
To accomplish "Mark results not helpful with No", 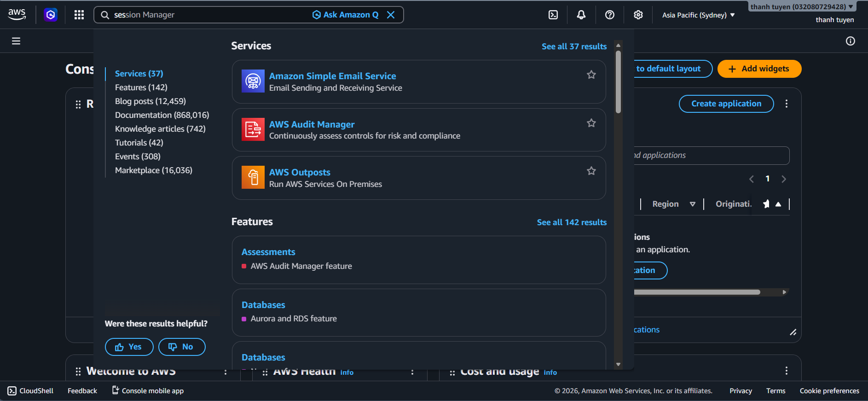I will pos(182,347).
